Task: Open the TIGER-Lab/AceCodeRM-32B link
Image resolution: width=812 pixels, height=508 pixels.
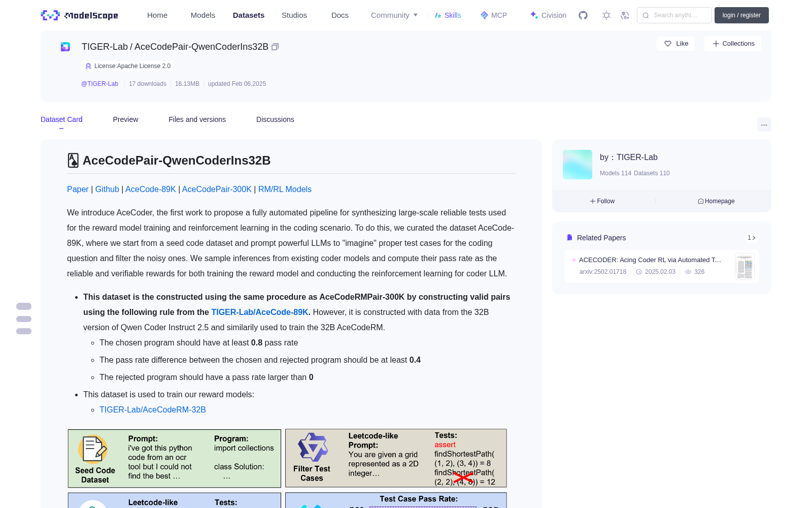Action: [153, 409]
